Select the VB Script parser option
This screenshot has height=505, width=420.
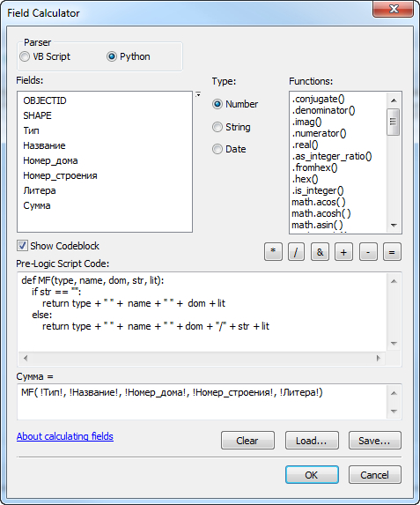45,56
